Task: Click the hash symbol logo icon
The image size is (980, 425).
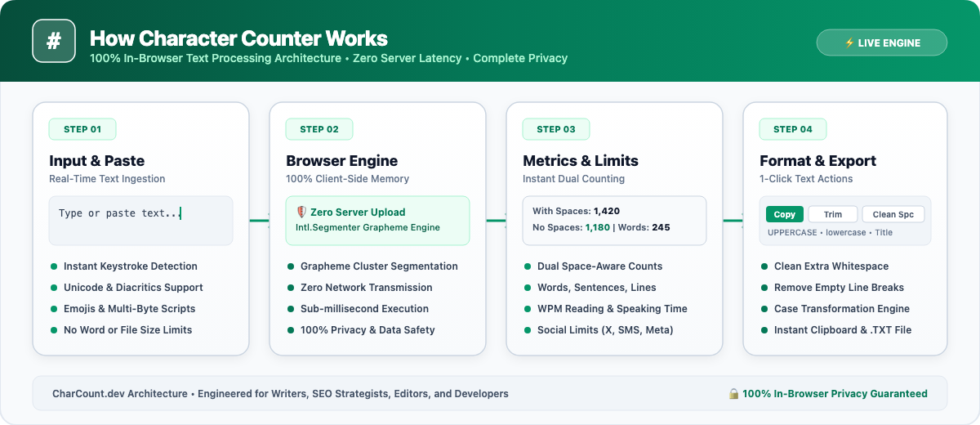Action: [54, 41]
